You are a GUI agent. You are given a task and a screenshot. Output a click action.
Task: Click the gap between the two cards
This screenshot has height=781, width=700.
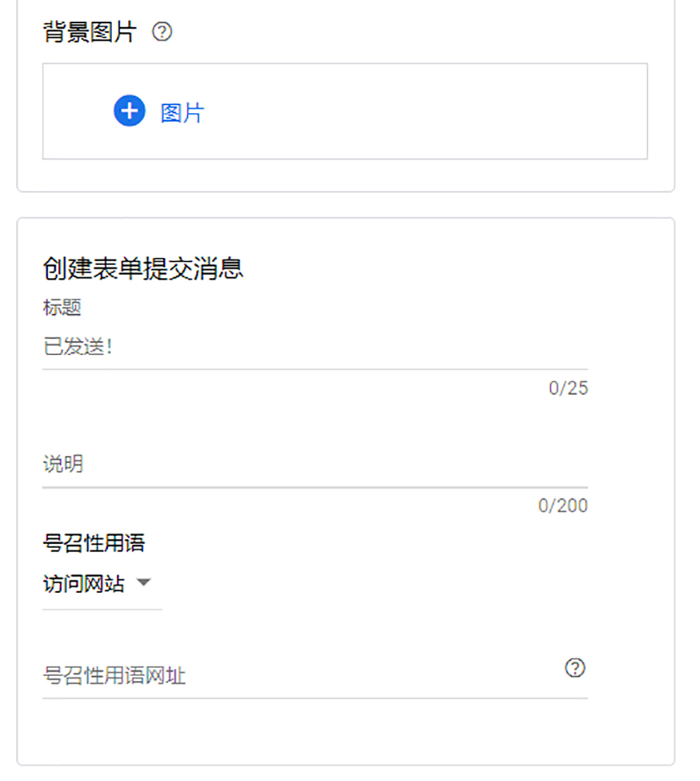[343, 205]
